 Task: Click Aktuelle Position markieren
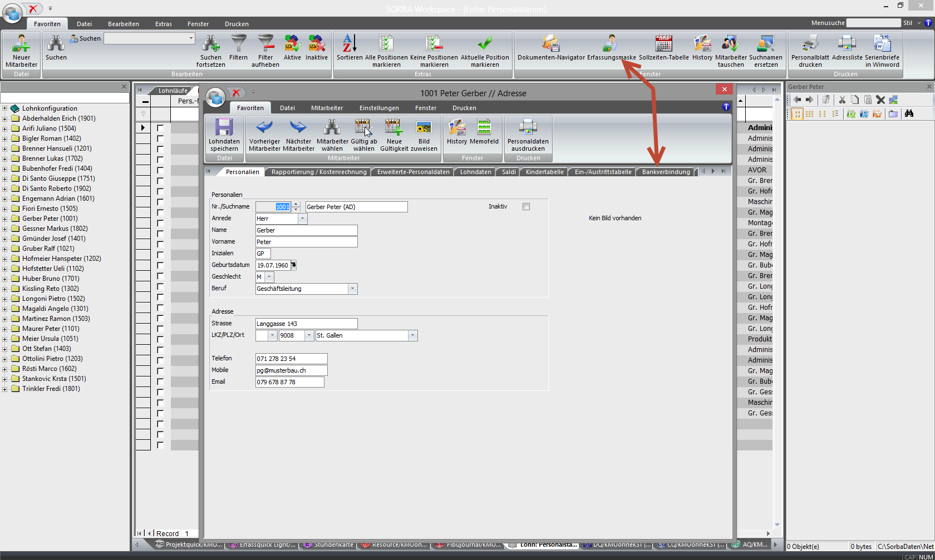[x=485, y=51]
